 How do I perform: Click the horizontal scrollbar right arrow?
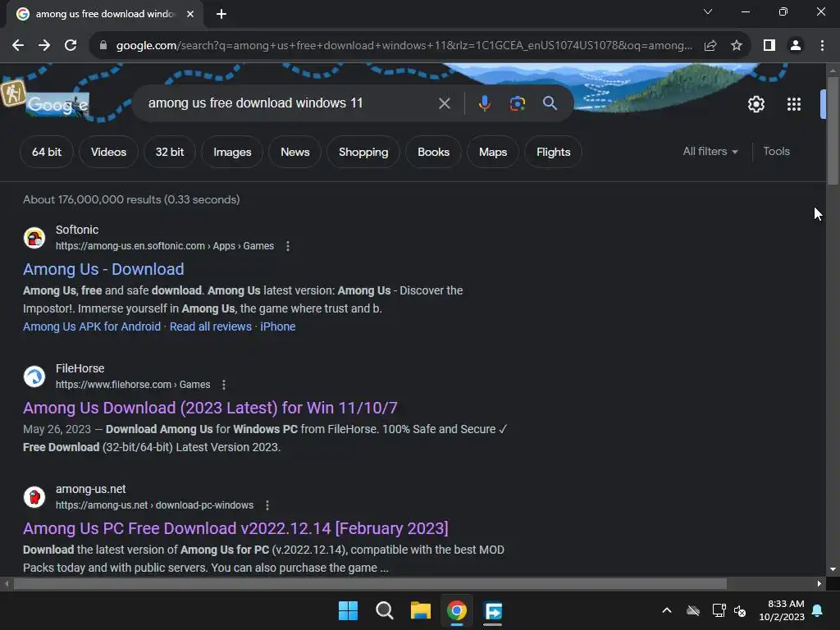(819, 584)
